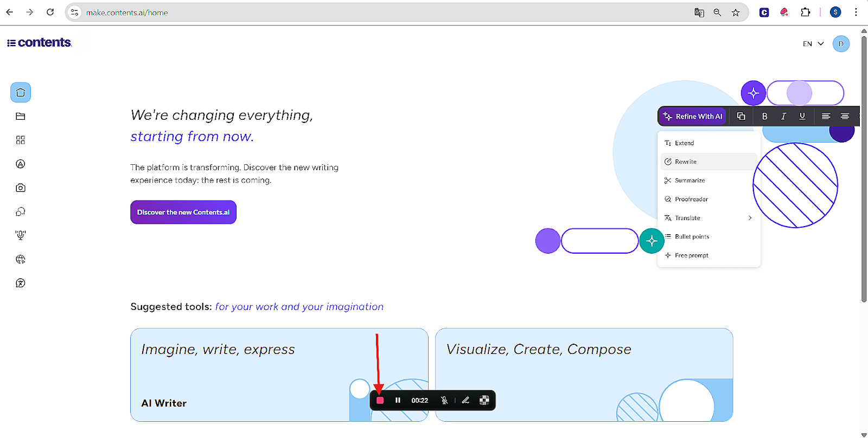Toggle the muted microphone on recording bar
The width and height of the screenshot is (868, 438).
(x=444, y=400)
